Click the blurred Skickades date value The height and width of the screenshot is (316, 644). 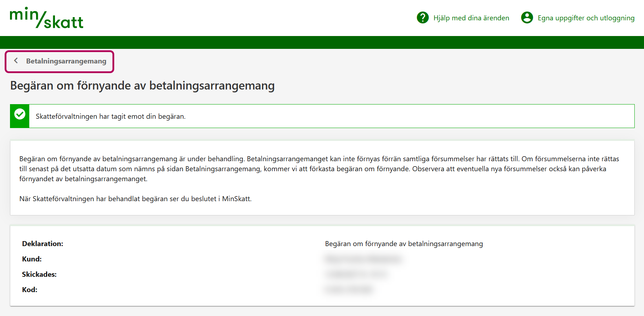pos(356,274)
